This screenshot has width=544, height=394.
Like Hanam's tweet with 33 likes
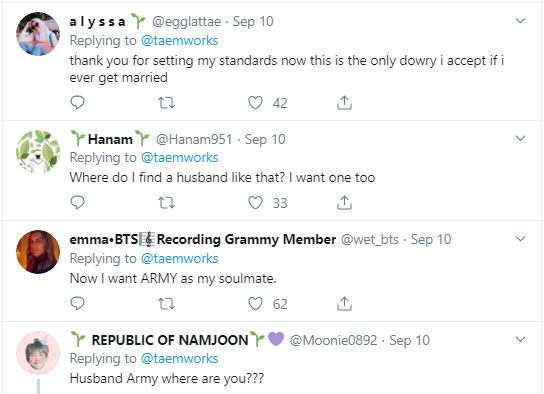tap(255, 203)
